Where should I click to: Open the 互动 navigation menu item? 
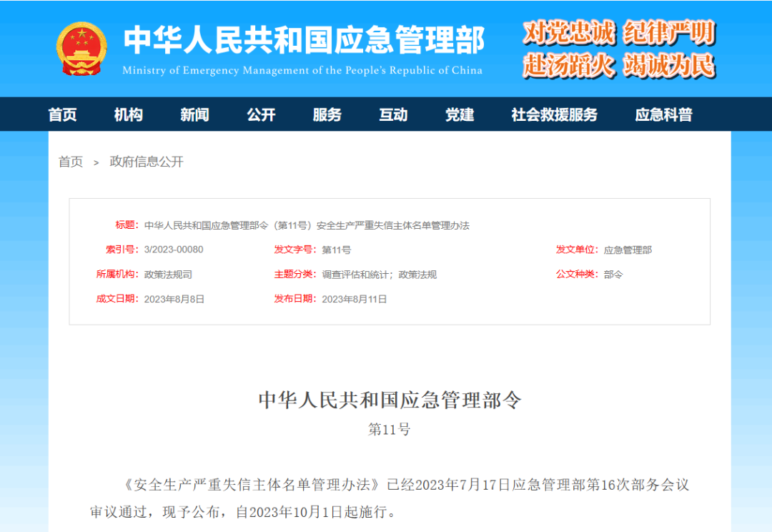393,115
